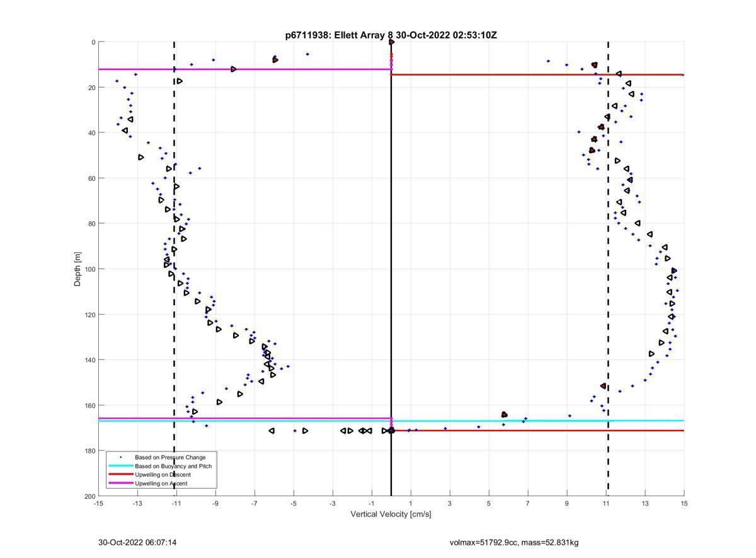The image size is (756, 558).
Task: Click y-axis depth tick label '200'
Action: coord(89,496)
